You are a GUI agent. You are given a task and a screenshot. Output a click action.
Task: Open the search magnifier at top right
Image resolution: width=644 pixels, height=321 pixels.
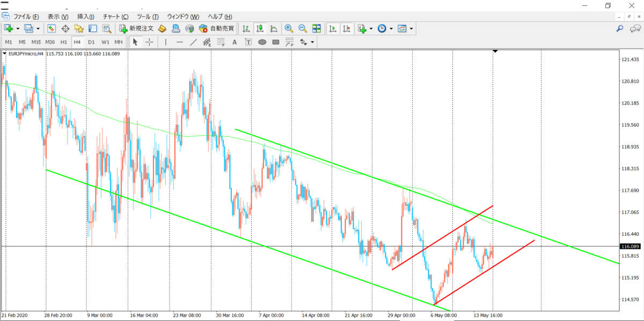[619, 28]
